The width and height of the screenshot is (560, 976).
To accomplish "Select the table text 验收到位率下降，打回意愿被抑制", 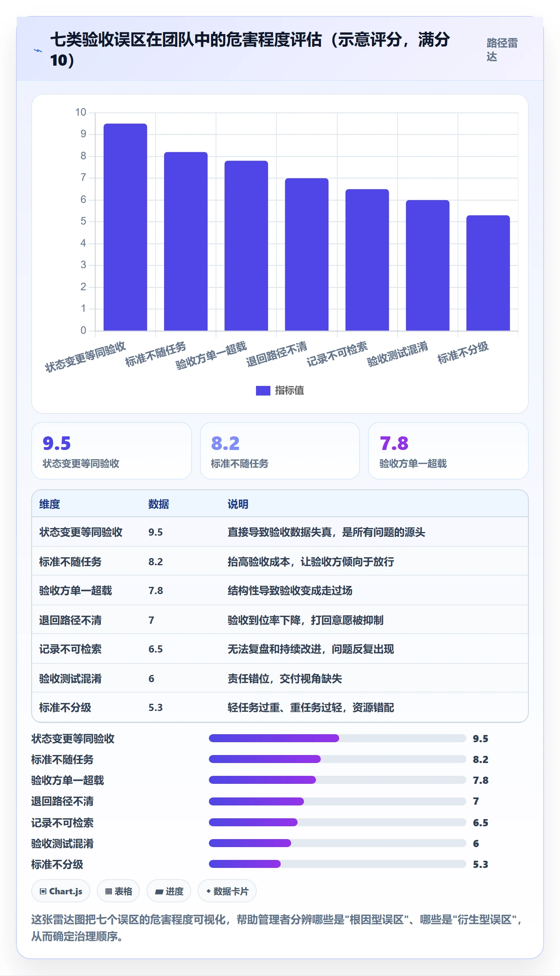I will click(306, 620).
